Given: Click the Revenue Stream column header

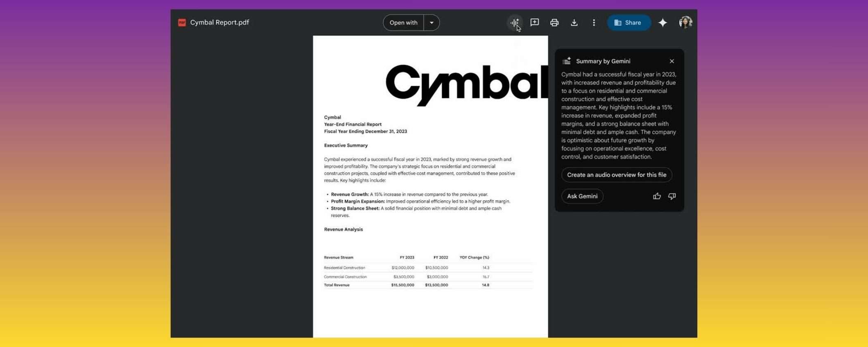Looking at the screenshot, I should [x=338, y=257].
